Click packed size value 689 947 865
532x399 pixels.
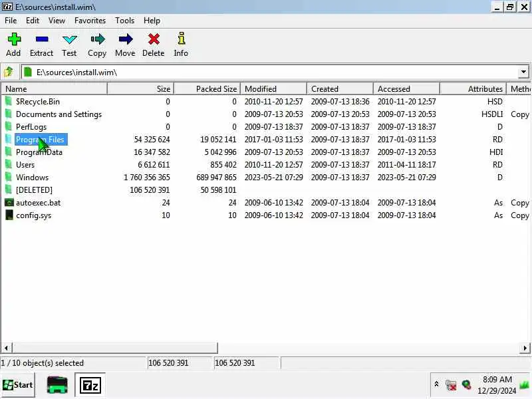[x=216, y=177]
